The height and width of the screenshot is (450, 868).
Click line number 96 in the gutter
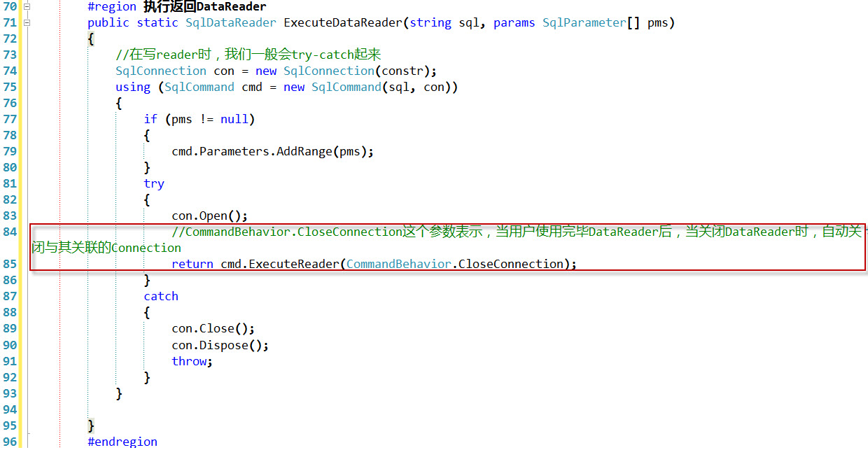click(x=10, y=442)
